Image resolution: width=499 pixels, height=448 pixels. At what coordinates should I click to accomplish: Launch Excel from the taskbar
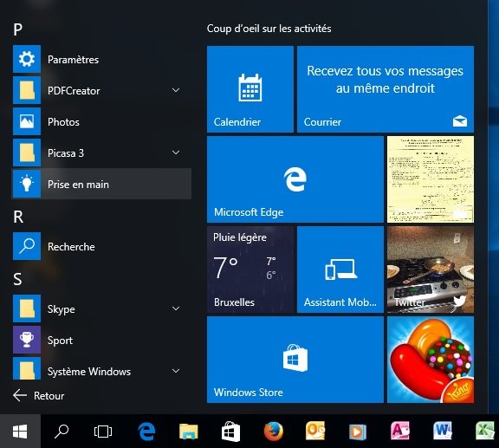485,431
